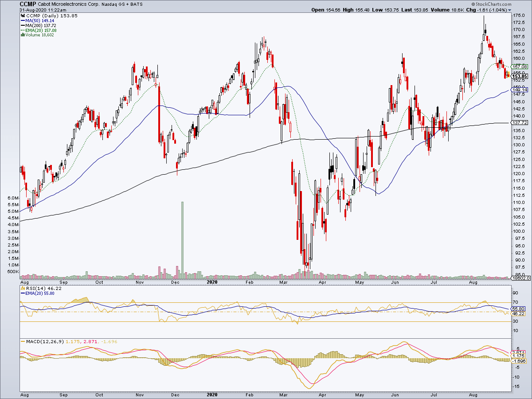Screen dimensions: 532x399
Task: Click the Chg -1.61 (-1.04%) value
Action: point(493,10)
